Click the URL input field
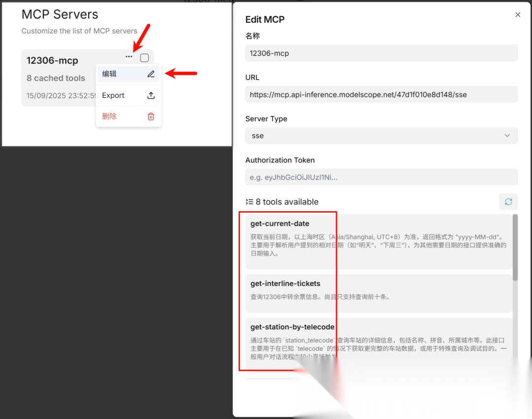The image size is (532, 419). point(381,95)
